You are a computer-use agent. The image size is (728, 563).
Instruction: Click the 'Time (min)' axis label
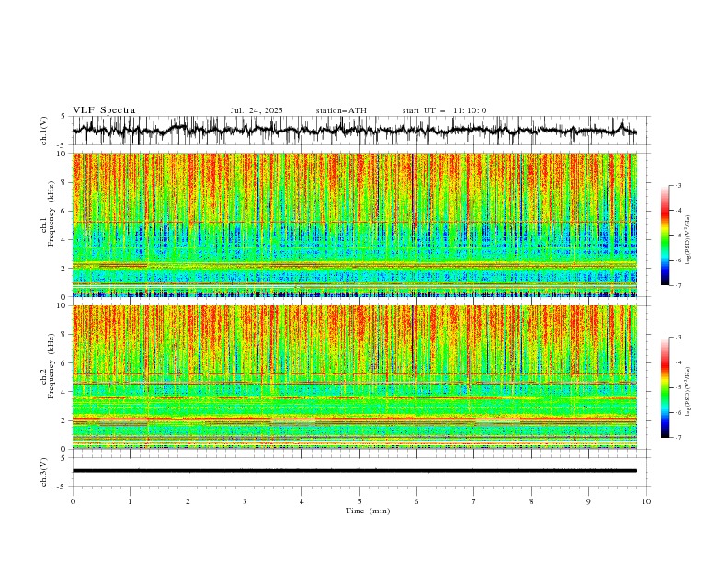[368, 511]
